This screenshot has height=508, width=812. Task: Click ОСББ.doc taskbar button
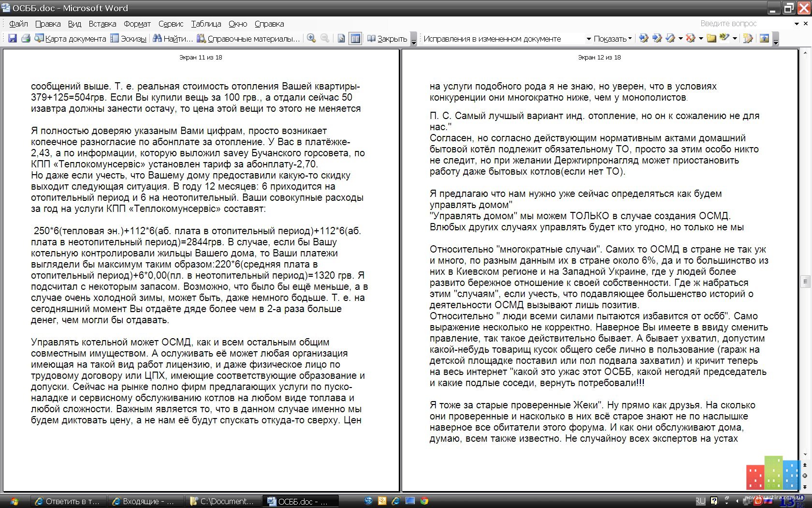(301, 501)
